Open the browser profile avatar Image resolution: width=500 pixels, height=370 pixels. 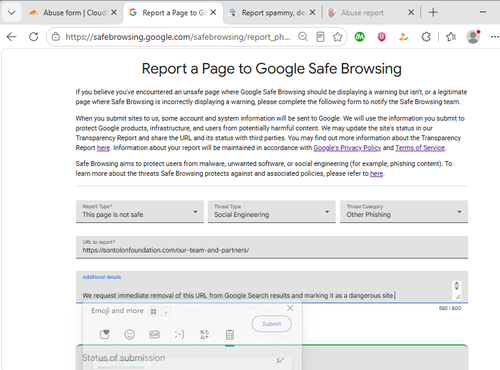(473, 37)
